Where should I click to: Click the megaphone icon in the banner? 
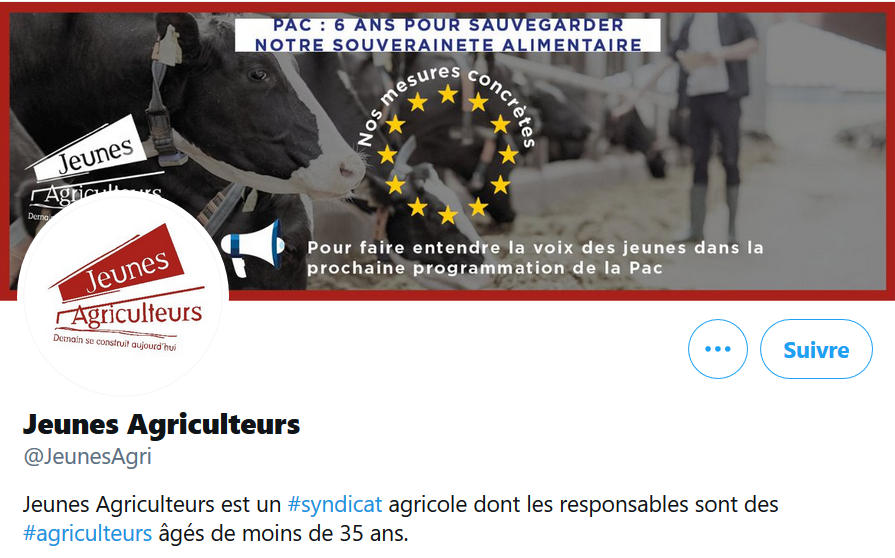(x=252, y=247)
